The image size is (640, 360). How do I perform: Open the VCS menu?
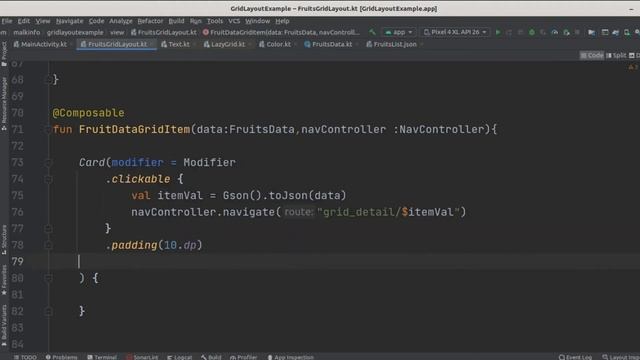click(234, 21)
